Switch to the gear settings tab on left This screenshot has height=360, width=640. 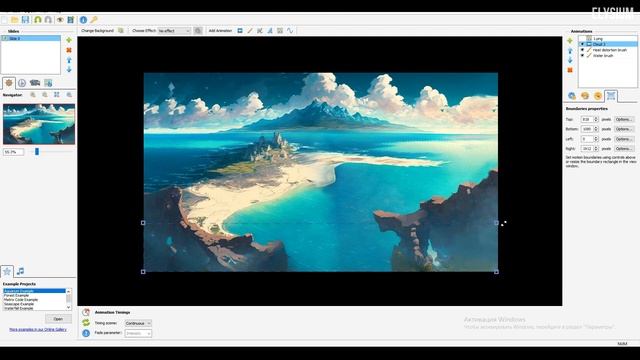(x=9, y=83)
